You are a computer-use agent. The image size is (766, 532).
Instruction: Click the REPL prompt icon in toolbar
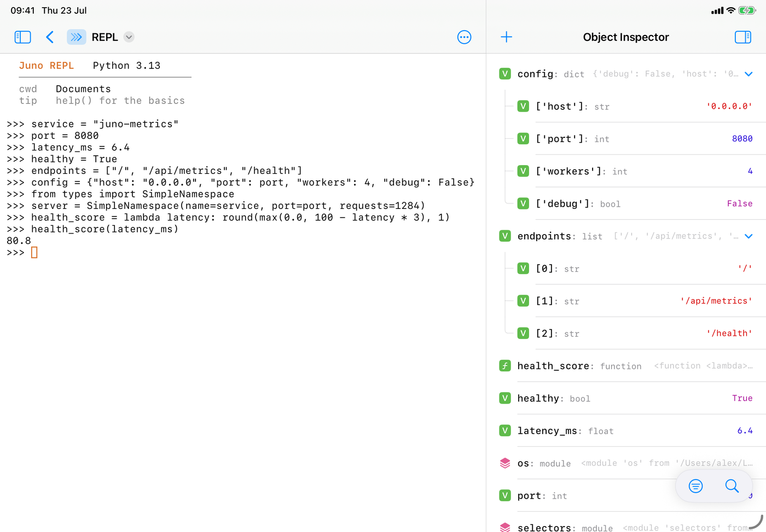(77, 37)
